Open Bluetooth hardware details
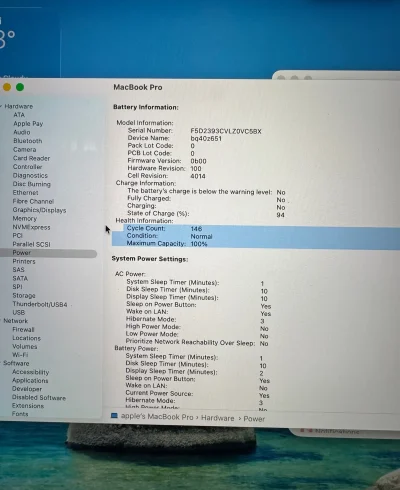The image size is (400, 490). 28,141
